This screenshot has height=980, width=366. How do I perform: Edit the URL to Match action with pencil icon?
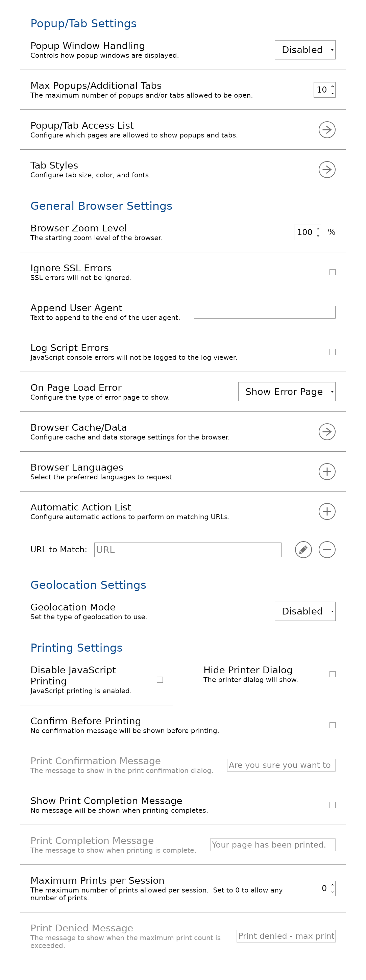[x=303, y=550]
